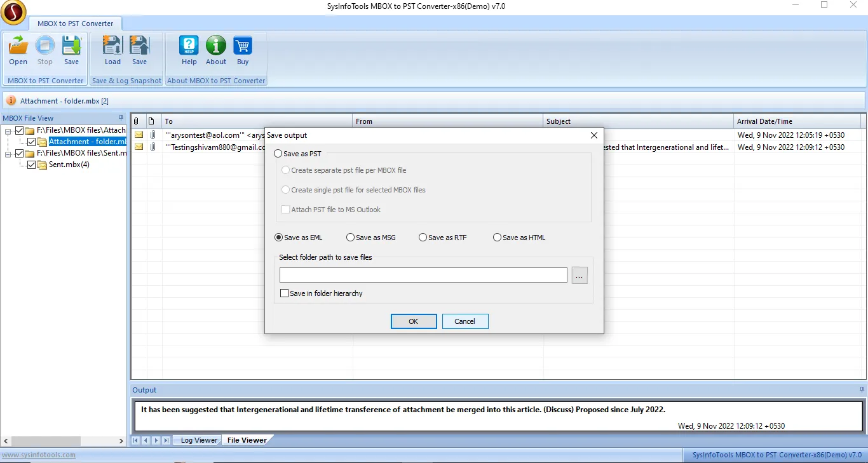Click the envelope icon of Testingshivam880 row
This screenshot has height=463, width=868.
click(139, 147)
